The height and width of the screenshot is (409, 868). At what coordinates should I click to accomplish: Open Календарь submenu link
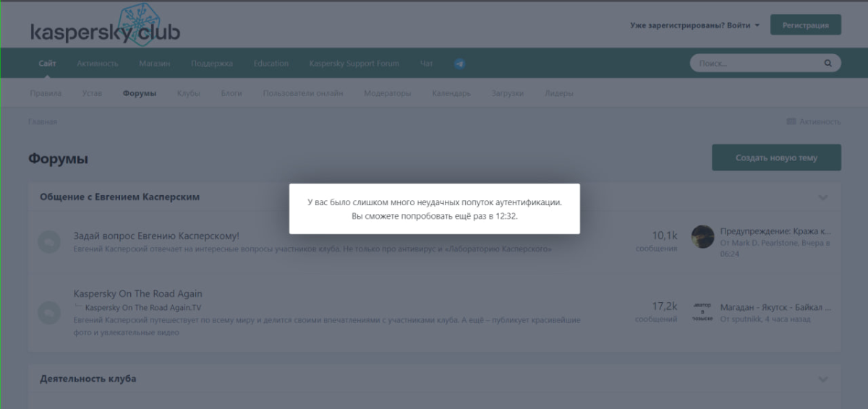[451, 93]
